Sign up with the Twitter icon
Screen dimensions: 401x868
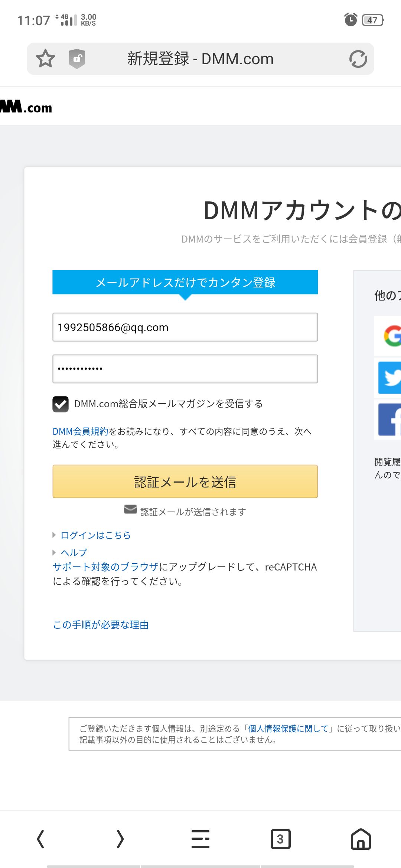(x=390, y=378)
